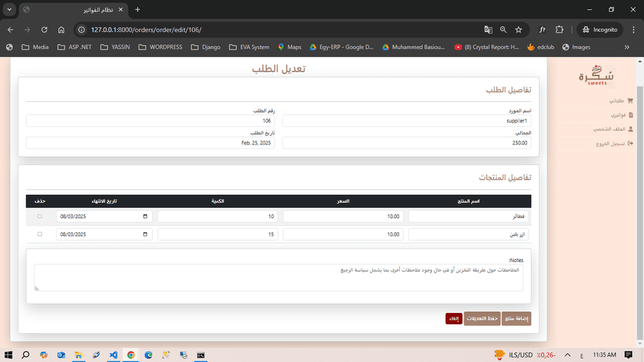Open File Explorer from the taskbar
644x362 pixels.
[x=79, y=355]
